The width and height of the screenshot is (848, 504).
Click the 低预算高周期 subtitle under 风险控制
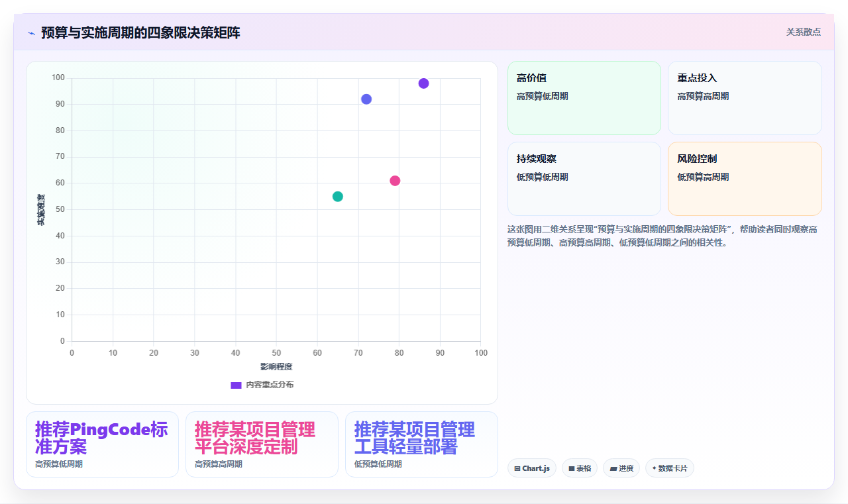(x=703, y=177)
